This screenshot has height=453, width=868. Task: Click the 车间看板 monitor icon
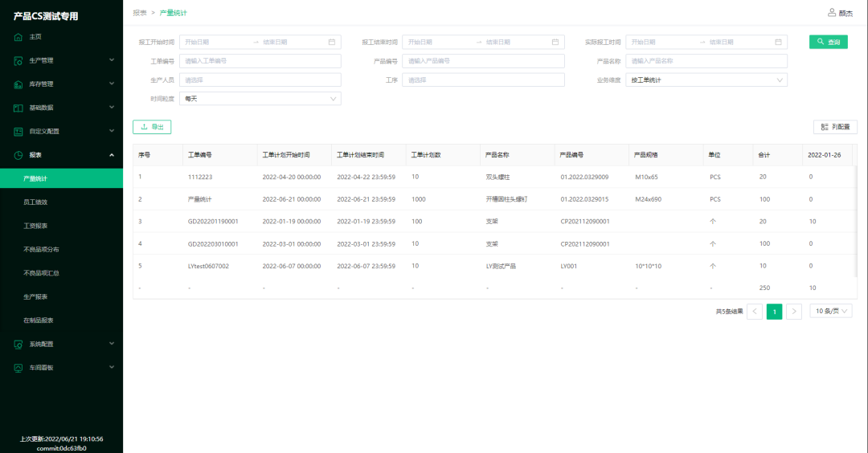click(x=18, y=368)
